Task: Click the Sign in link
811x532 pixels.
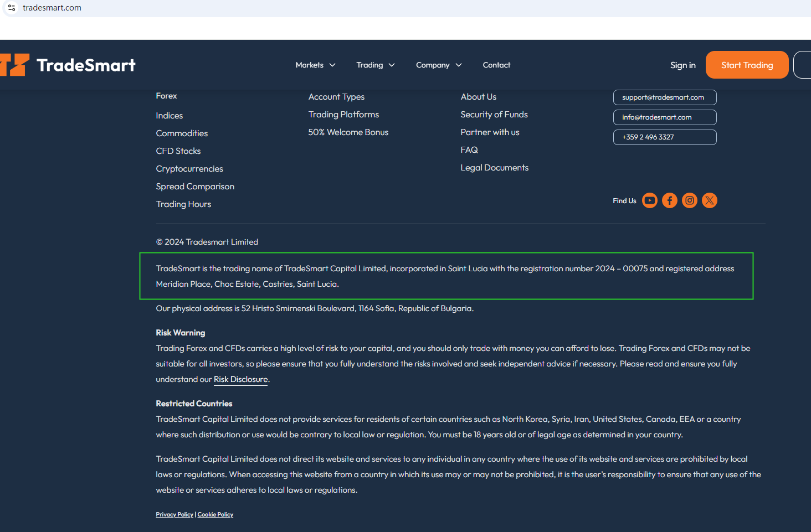Action: 682,65
